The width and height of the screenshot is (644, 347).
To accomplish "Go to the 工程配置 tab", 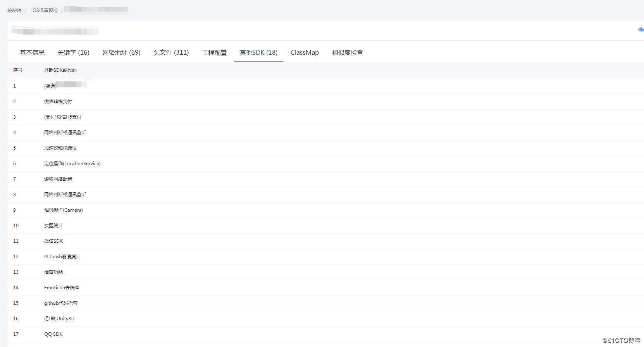I will tap(214, 52).
